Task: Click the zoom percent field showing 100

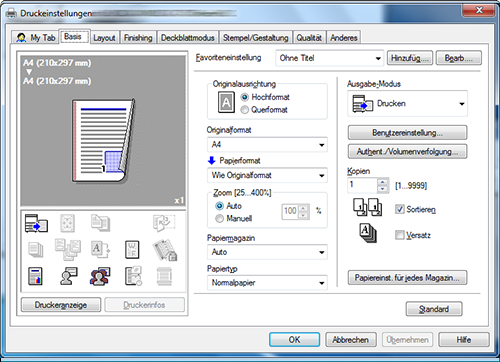Action: pyautogui.click(x=290, y=212)
